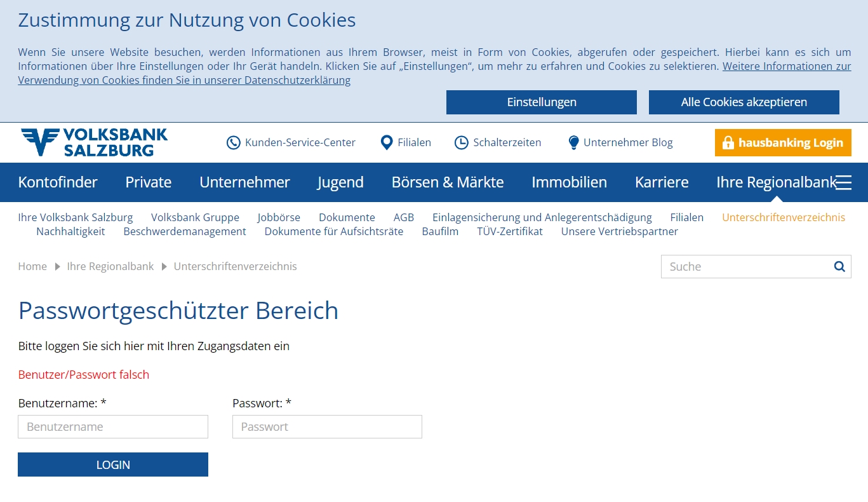
Task: Open Beschwerdemanagement submenu item
Action: (x=185, y=231)
